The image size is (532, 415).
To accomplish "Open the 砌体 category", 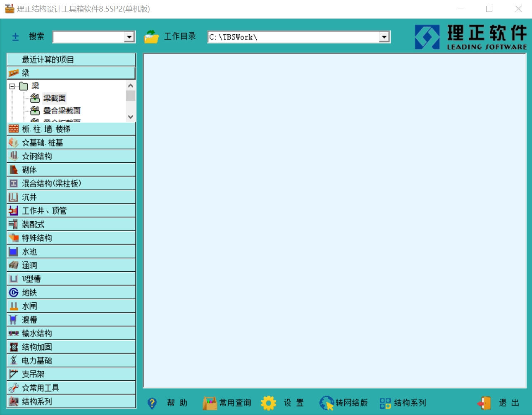I will pyautogui.click(x=71, y=170).
